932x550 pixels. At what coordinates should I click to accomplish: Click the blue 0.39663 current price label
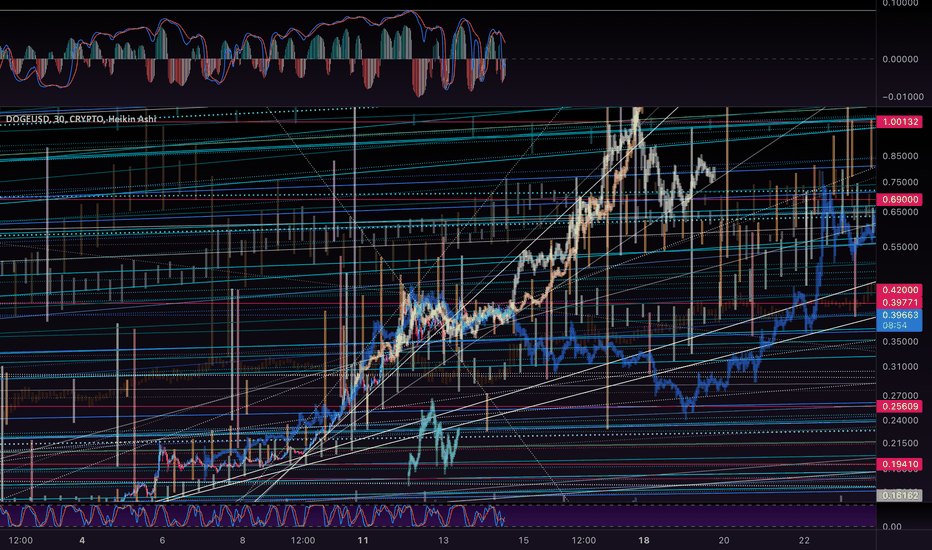(x=899, y=315)
